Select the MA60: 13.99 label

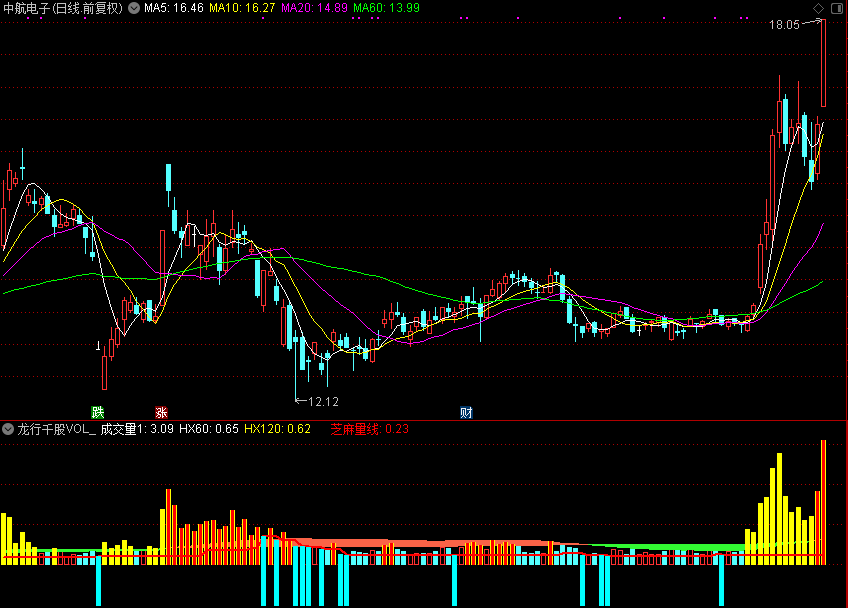tap(386, 8)
